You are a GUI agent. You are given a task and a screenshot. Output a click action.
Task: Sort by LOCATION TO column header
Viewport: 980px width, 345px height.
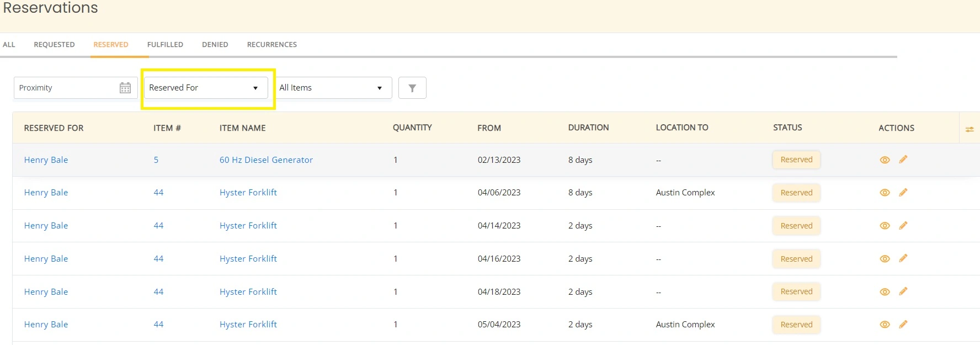click(682, 128)
